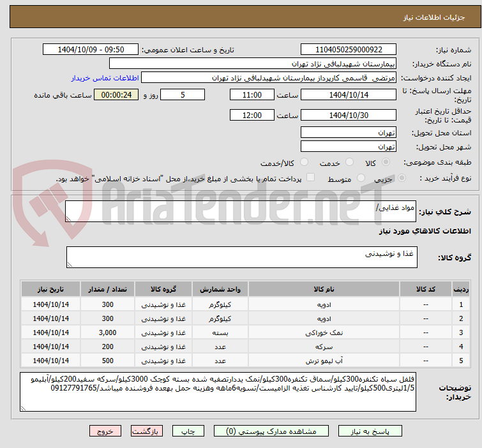The width and height of the screenshot is (482, 448).
Task: Click the شماره نیاز number field
Action: coord(349,50)
